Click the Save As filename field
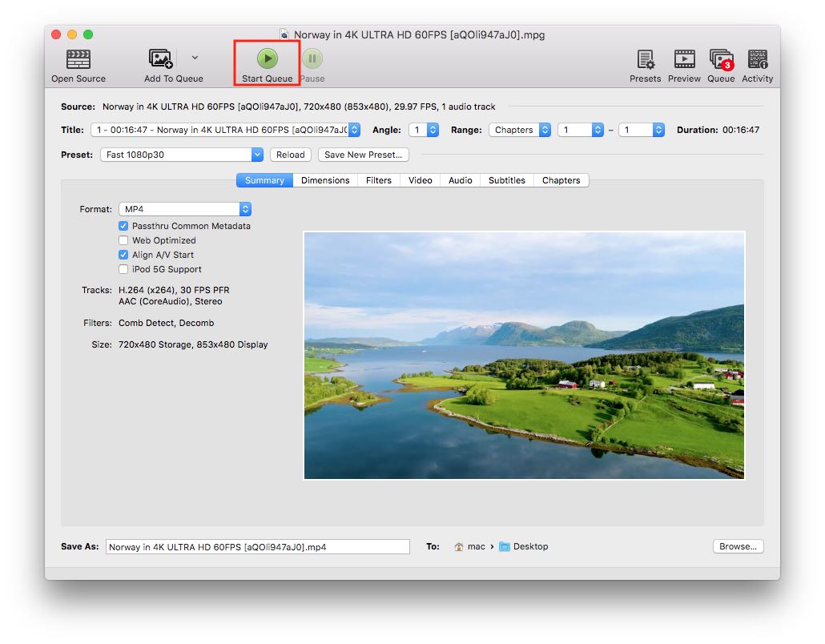 point(257,547)
